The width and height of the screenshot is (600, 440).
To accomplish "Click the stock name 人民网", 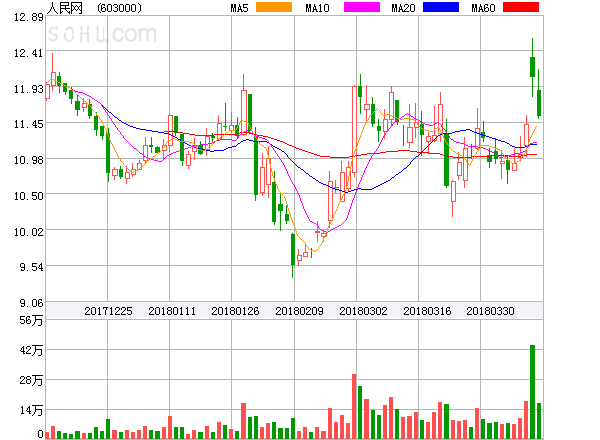I will pos(65,8).
